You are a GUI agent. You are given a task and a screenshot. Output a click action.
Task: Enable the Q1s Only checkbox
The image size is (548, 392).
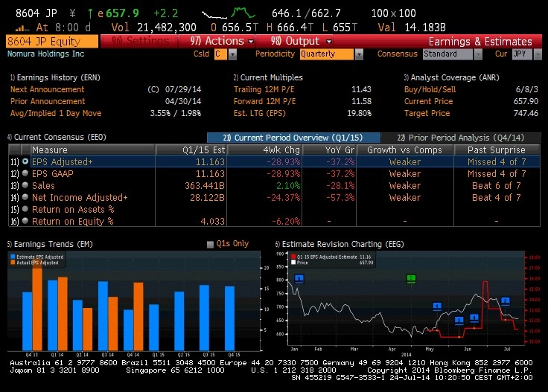[x=210, y=244]
